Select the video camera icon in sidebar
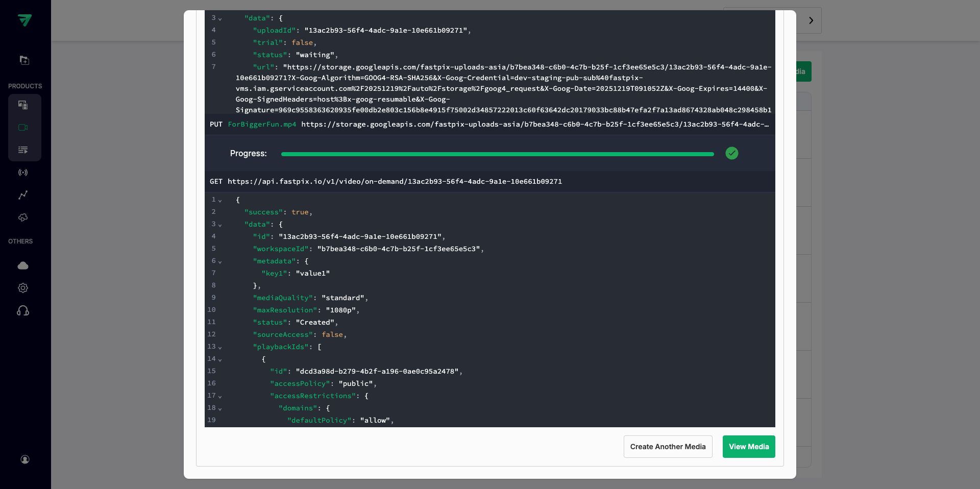 [x=23, y=128]
